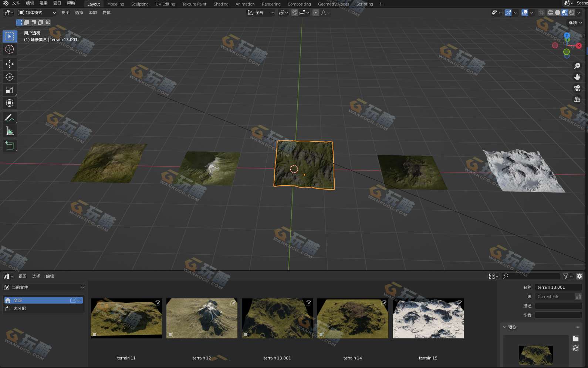Screen dimensions: 588x368
Task: Click the viewport zoom magnifier icon
Action: coord(577,66)
